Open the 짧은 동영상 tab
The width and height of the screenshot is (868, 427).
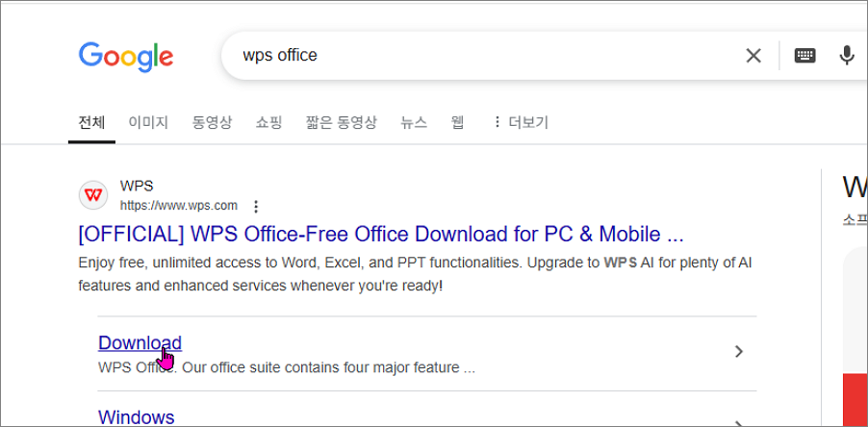pyautogui.click(x=341, y=122)
